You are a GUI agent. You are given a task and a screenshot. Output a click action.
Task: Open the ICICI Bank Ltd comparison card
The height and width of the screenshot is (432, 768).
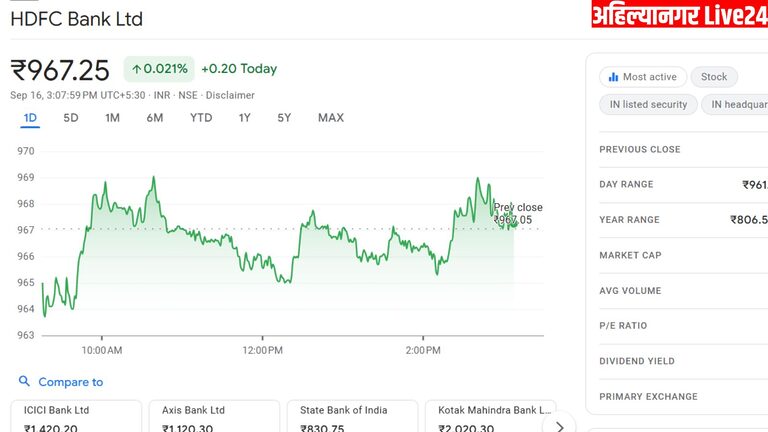pyautogui.click(x=76, y=417)
